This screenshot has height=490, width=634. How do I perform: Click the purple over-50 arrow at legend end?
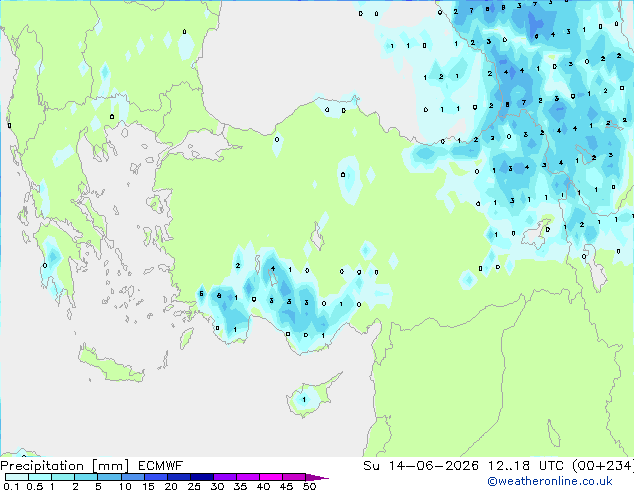317,477
